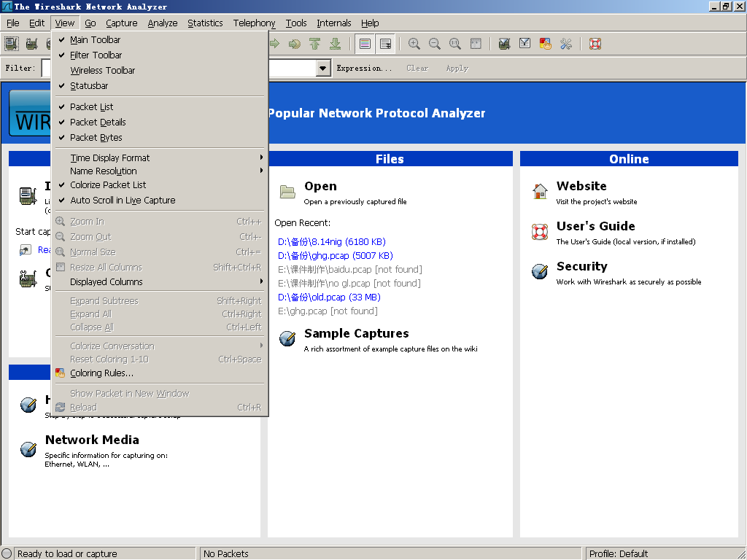Screen dimensions: 747x560
Task: Expand Displayed Columns submenu
Action: pyautogui.click(x=160, y=282)
